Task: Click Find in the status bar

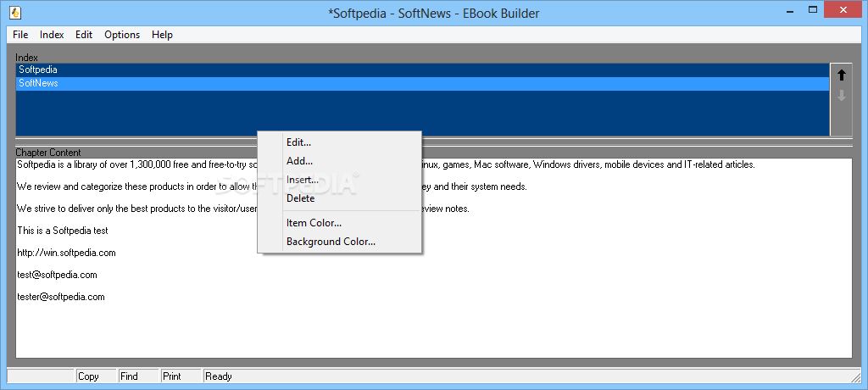Action: [x=138, y=376]
